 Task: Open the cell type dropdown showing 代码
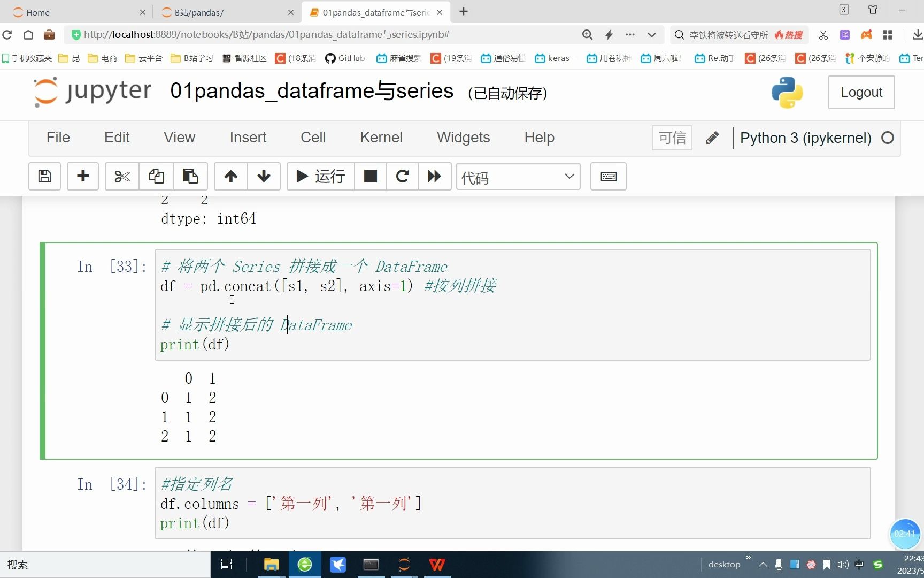coord(517,176)
